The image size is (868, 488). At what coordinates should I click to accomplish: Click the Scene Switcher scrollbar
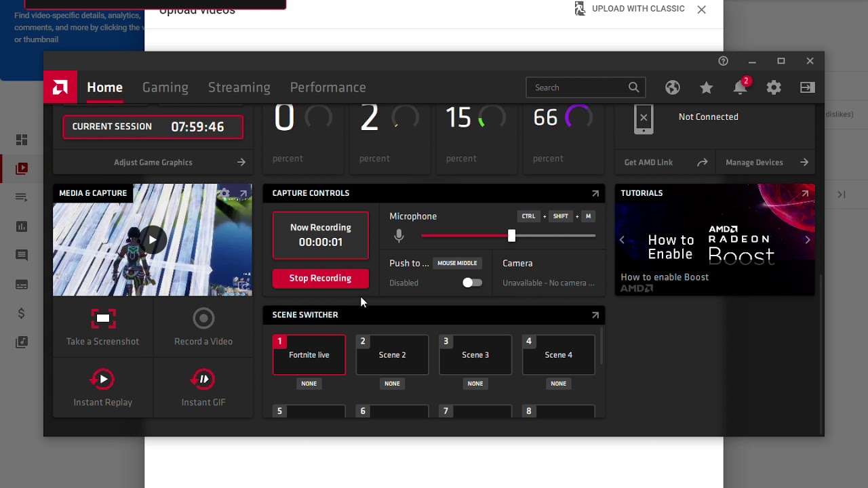pos(601,346)
